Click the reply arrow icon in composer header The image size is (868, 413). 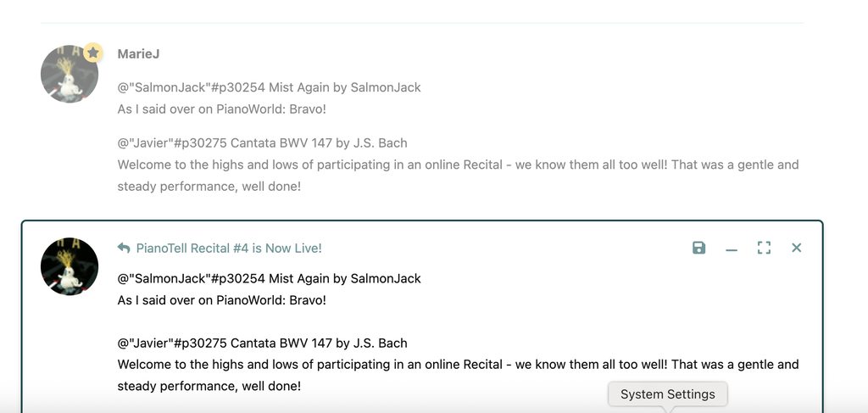(124, 248)
